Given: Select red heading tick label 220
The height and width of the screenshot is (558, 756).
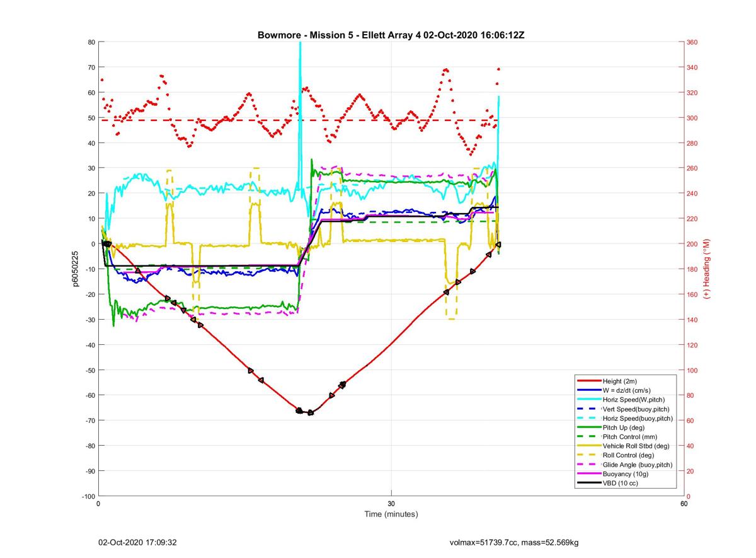Looking at the screenshot, I should 692,219.
